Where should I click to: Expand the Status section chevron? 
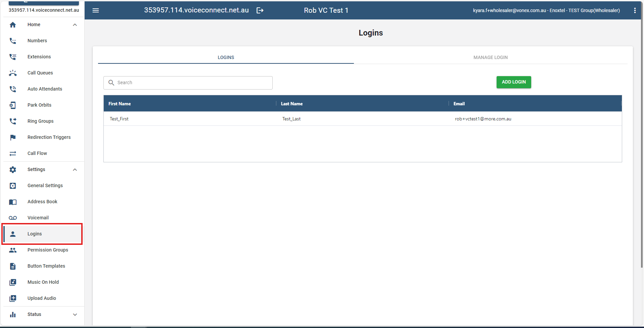coord(75,315)
